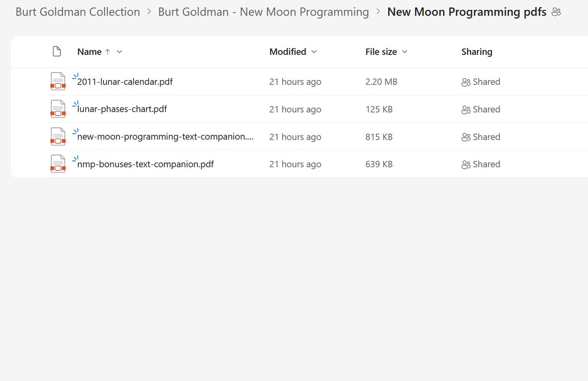Screen dimensions: 588x381
Task: Click the file type column header icon
Action: coord(57,52)
